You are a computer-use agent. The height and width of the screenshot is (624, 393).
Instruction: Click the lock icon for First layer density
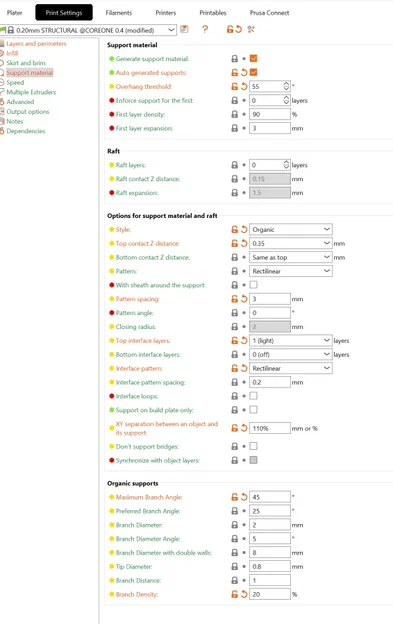pyautogui.click(x=235, y=114)
